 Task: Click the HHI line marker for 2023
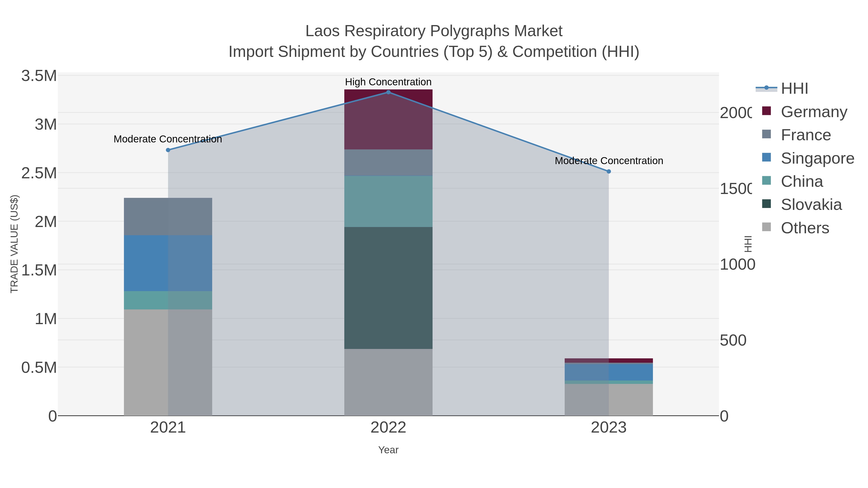pos(609,171)
